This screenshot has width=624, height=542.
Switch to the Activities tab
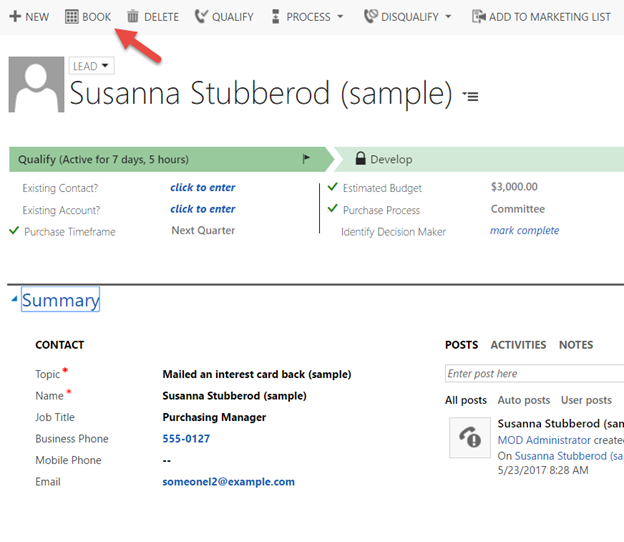518,345
